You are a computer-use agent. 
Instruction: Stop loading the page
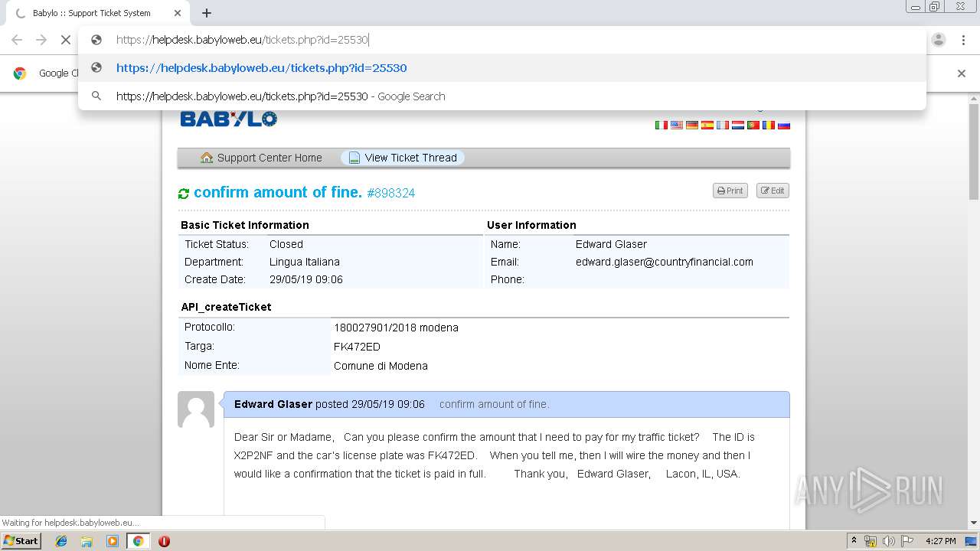tap(66, 40)
